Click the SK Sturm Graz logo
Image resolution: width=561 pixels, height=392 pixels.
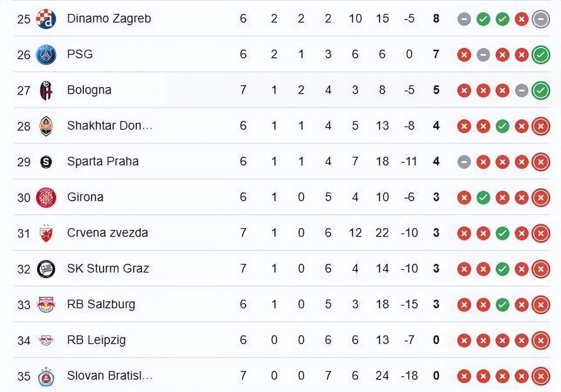coord(46,269)
